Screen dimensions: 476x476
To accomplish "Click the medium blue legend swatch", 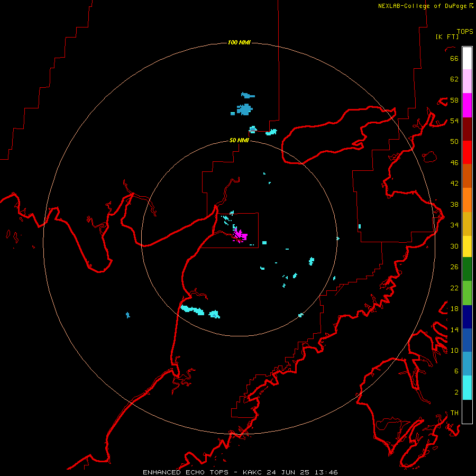I will pyautogui.click(x=467, y=340).
